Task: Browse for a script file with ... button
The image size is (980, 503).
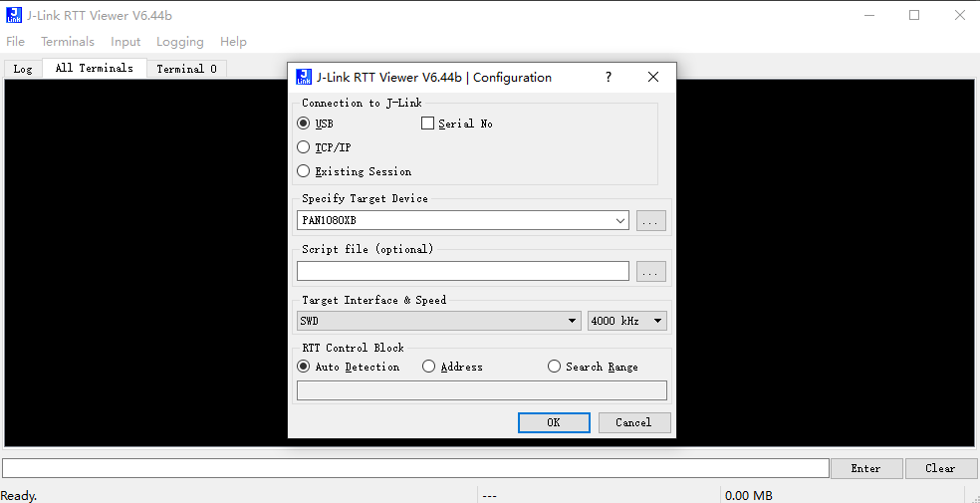Action: (x=650, y=271)
